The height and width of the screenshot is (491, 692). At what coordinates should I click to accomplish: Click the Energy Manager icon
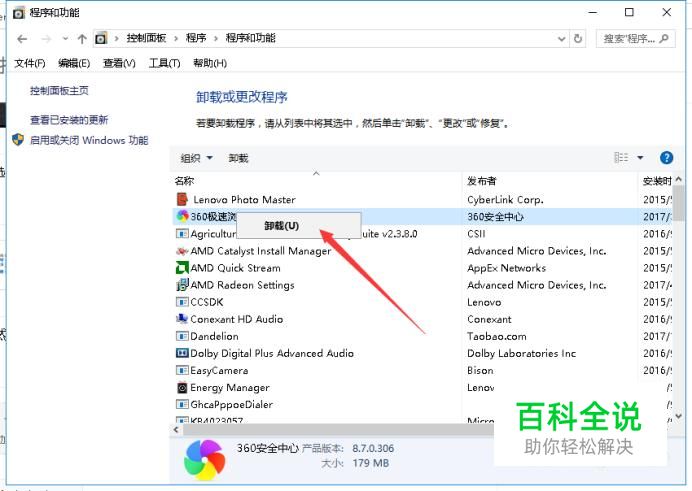(x=182, y=388)
